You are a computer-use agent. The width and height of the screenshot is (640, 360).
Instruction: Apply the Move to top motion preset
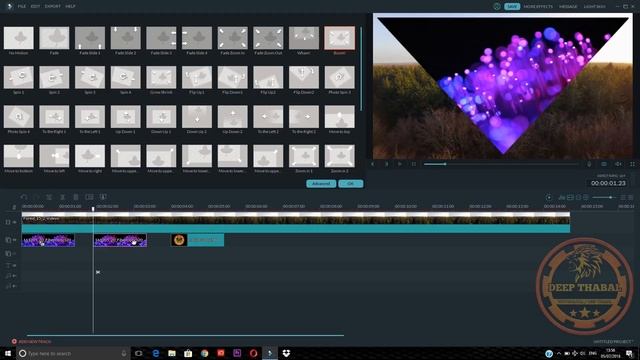click(x=340, y=117)
